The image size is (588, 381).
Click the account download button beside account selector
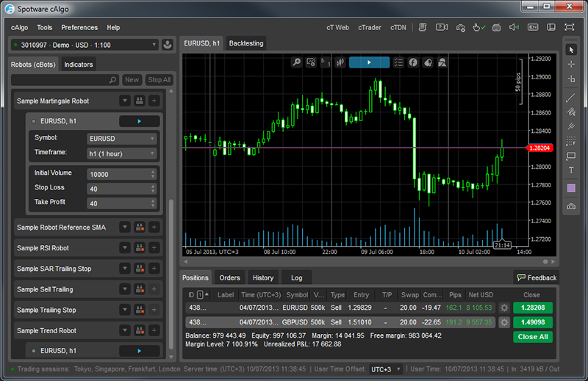168,45
